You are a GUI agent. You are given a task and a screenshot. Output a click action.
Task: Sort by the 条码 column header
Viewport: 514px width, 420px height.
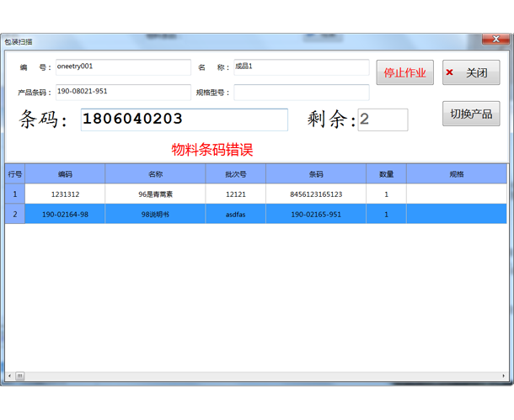(x=316, y=174)
